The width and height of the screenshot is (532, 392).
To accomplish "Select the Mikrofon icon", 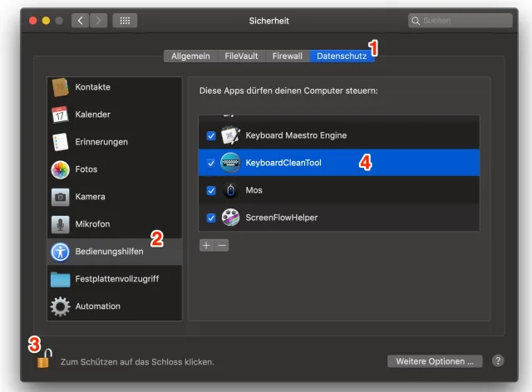I will (61, 224).
